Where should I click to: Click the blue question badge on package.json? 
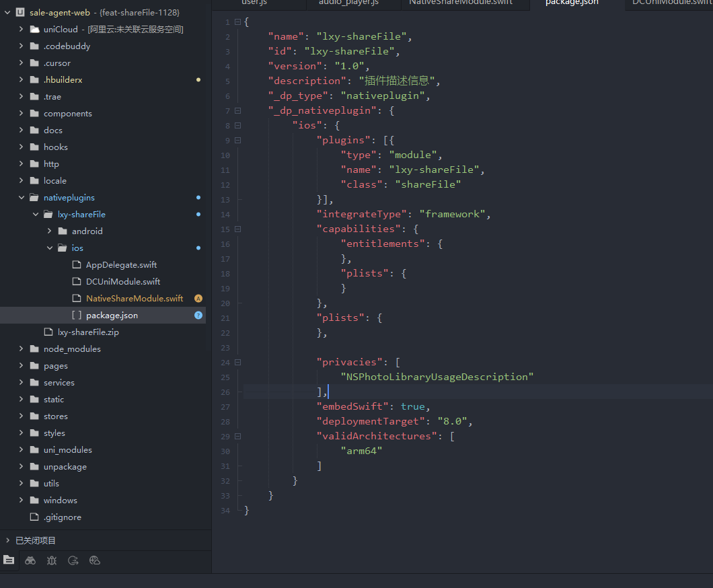click(198, 315)
